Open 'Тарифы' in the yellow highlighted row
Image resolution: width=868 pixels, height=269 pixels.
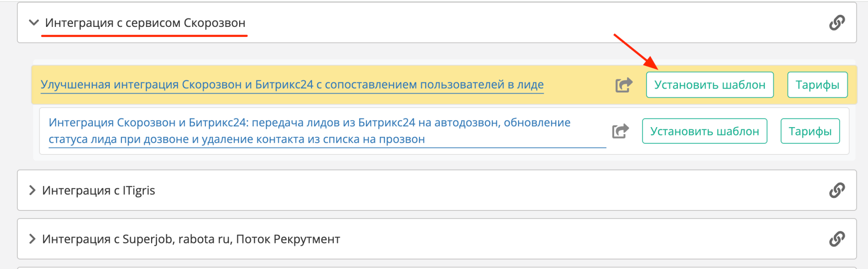817,85
